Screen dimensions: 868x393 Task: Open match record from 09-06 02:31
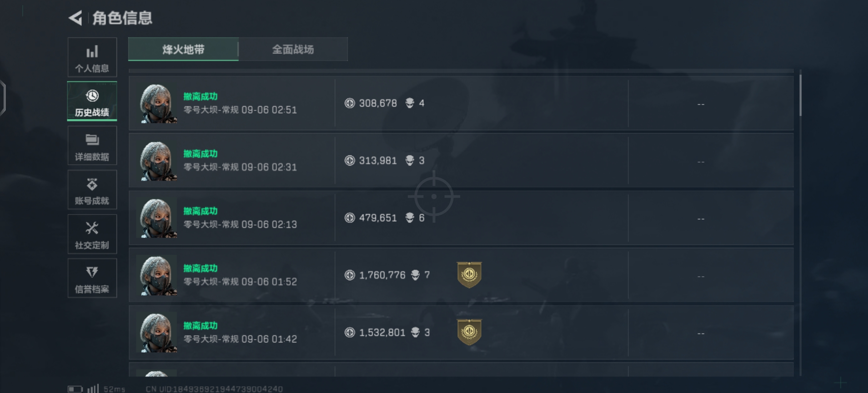(x=461, y=160)
